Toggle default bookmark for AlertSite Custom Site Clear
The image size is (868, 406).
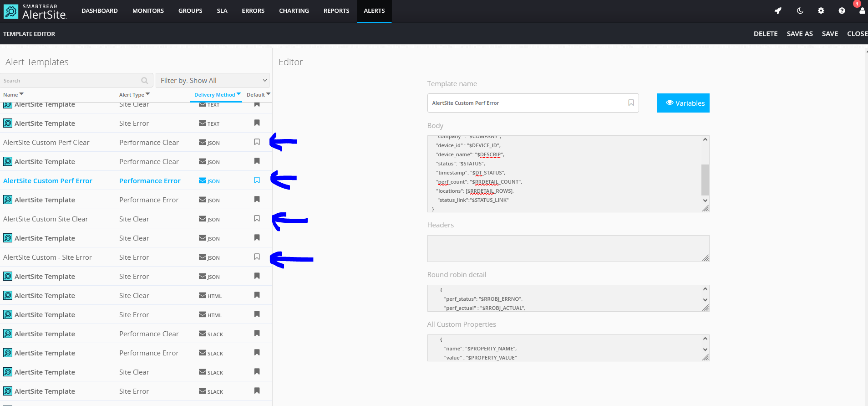point(257,219)
